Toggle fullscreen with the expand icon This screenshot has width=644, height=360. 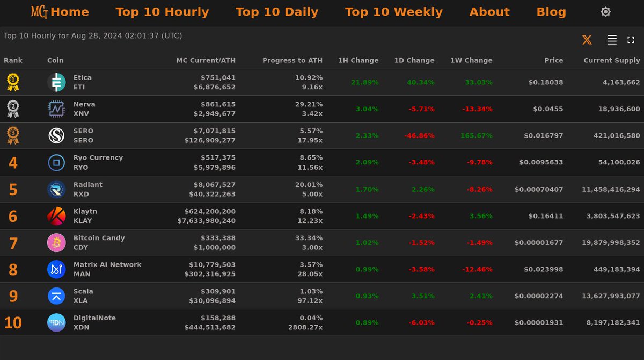coord(631,40)
